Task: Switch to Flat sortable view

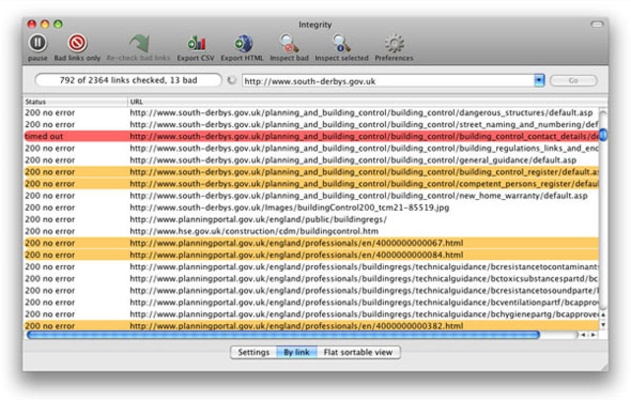Action: pos(359,352)
